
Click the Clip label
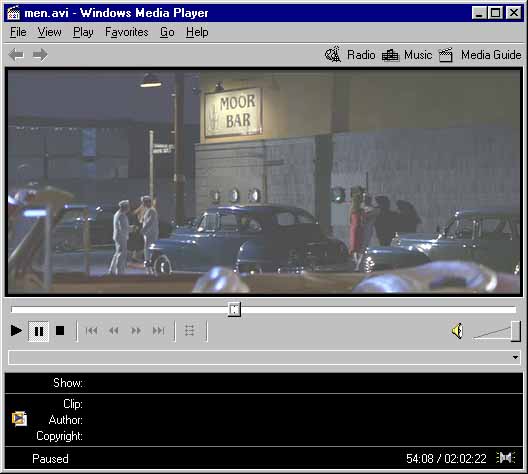click(73, 404)
